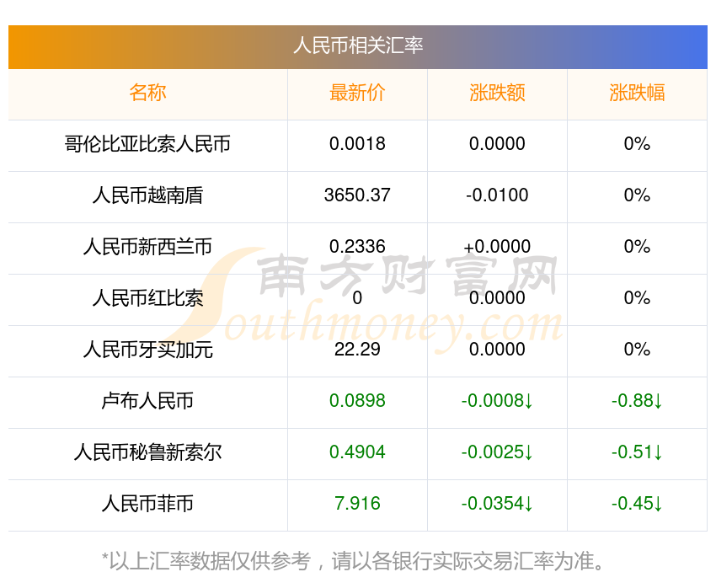Select the green 7.916 price value
The image size is (716, 588).
click(357, 504)
